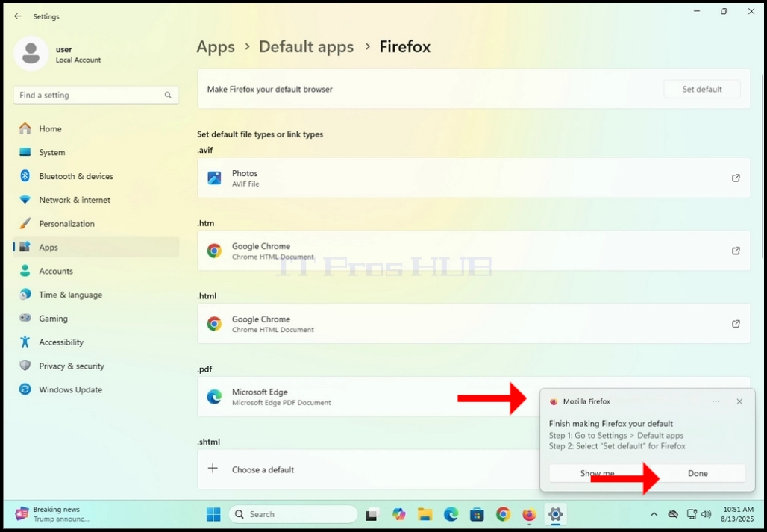
Task: Open the clock showing 10:51 AM
Action: click(736, 514)
